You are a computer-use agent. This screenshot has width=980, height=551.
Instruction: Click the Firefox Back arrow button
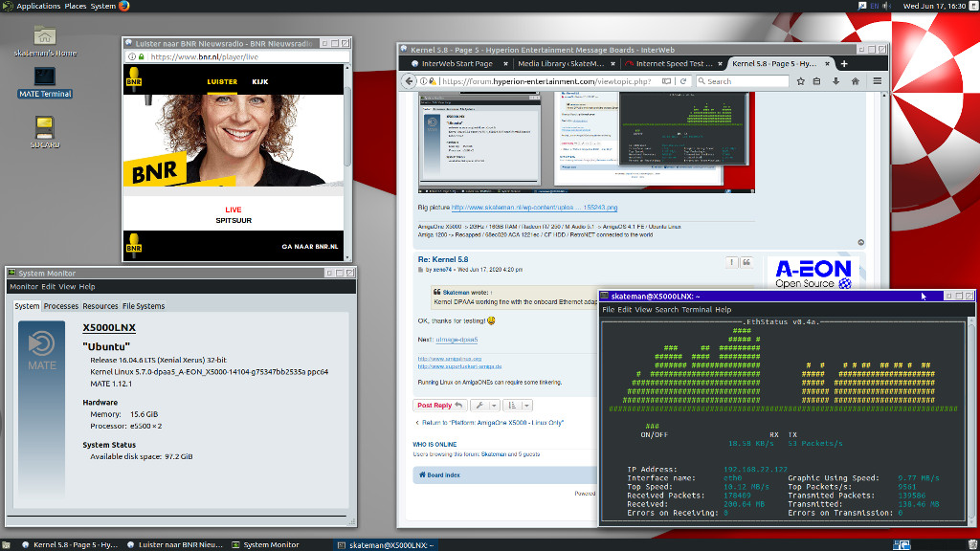click(x=408, y=81)
